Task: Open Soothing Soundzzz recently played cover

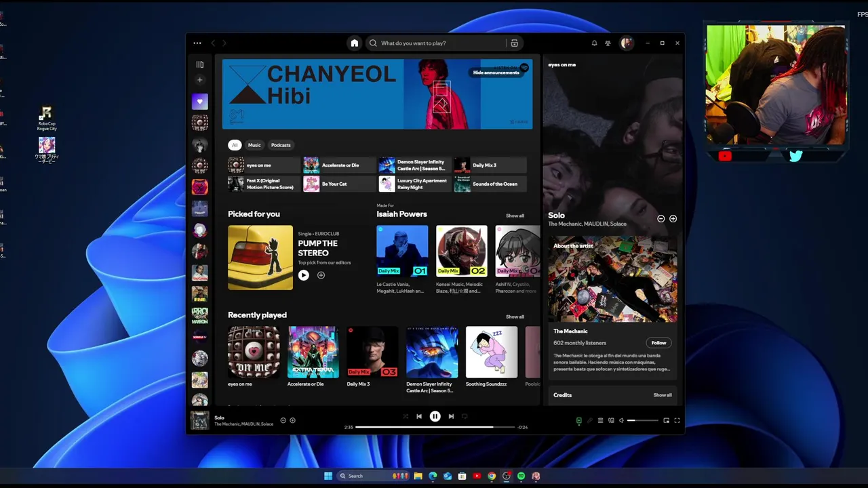Action: pos(492,352)
